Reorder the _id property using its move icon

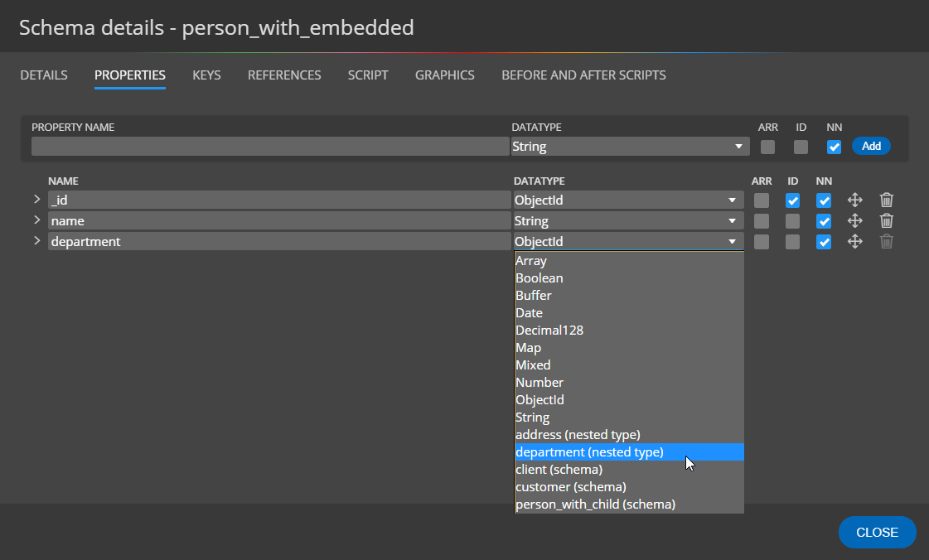[x=854, y=200]
